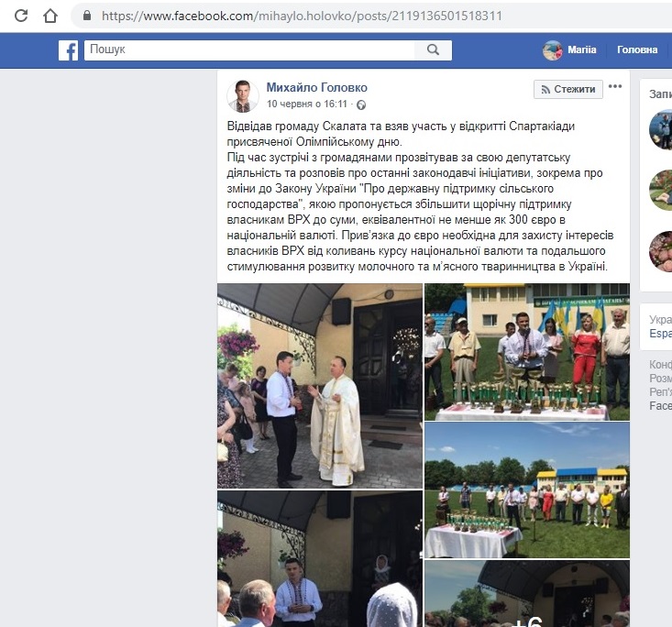Open Магііа profile name in navigation
This screenshot has height=627, width=672.
581,49
